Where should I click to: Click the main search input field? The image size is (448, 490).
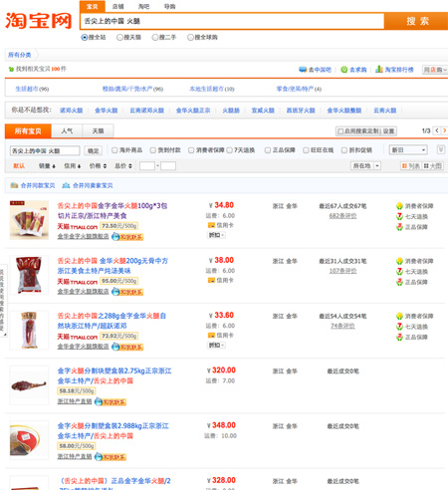coord(232,21)
